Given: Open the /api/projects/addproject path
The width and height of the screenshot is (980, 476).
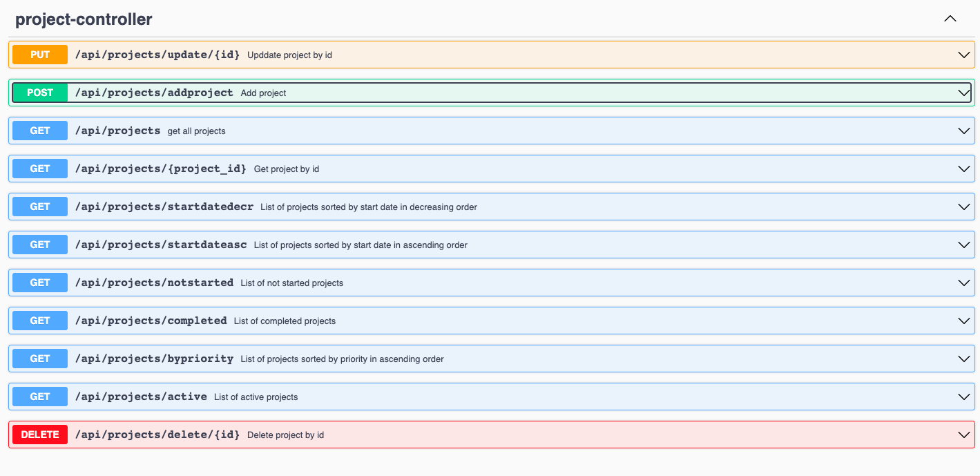Looking at the screenshot, I should point(154,93).
